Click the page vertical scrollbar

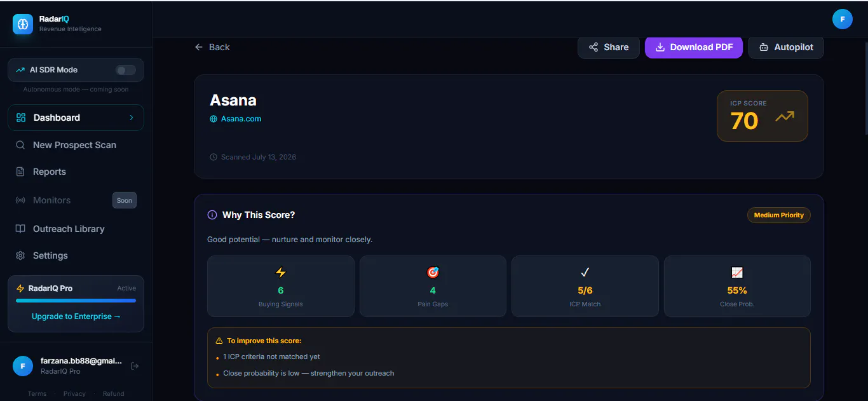865,86
